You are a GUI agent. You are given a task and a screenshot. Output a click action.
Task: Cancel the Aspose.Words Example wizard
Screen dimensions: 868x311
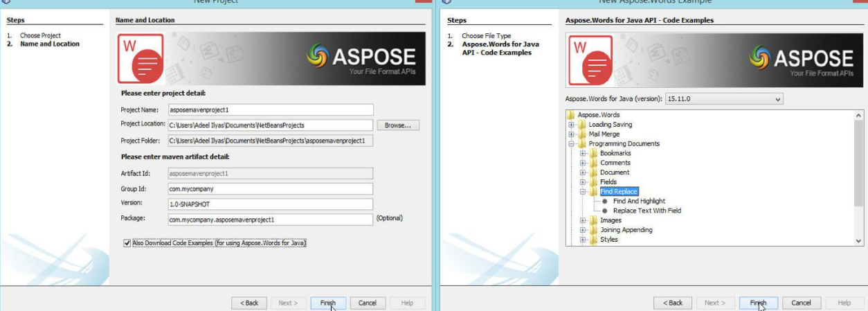pyautogui.click(x=801, y=303)
